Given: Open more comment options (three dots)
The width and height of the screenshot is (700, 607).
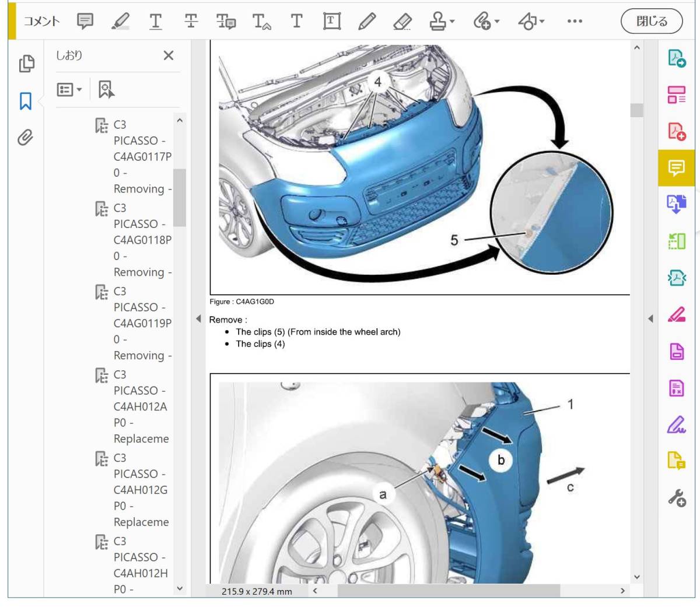Looking at the screenshot, I should pyautogui.click(x=575, y=22).
